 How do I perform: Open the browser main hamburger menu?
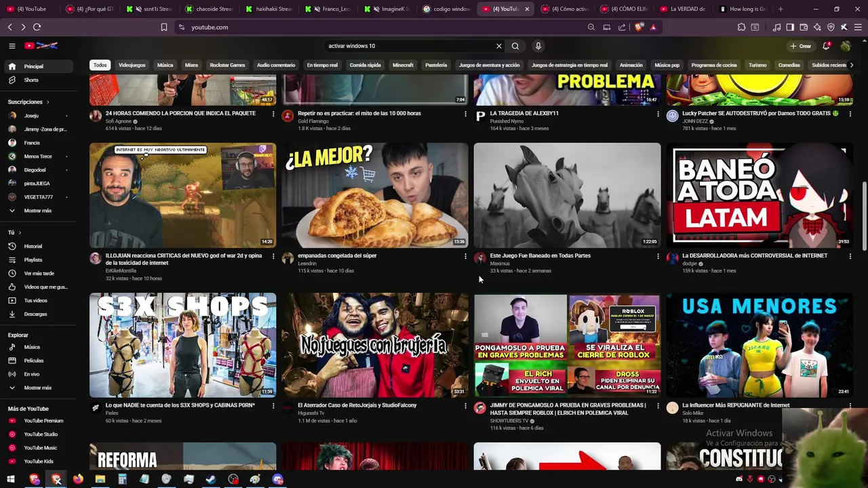[x=859, y=27]
